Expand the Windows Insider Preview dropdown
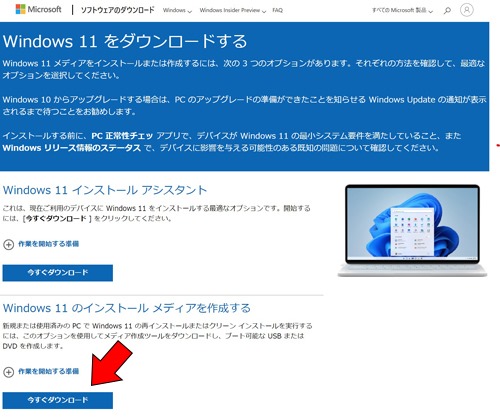This screenshot has width=500, height=418. tap(233, 10)
